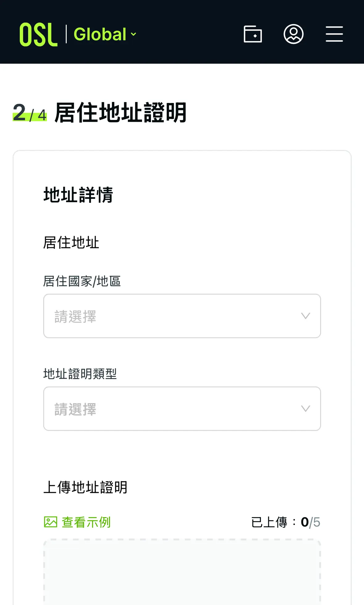Click the 地址詳情 section heading

78,195
